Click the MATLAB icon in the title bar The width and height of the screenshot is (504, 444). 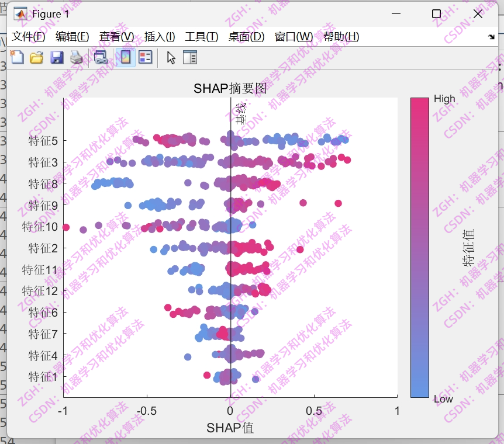click(19, 13)
